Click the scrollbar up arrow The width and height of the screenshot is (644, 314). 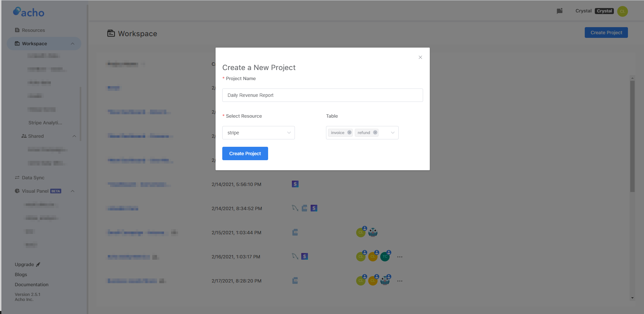632,78
